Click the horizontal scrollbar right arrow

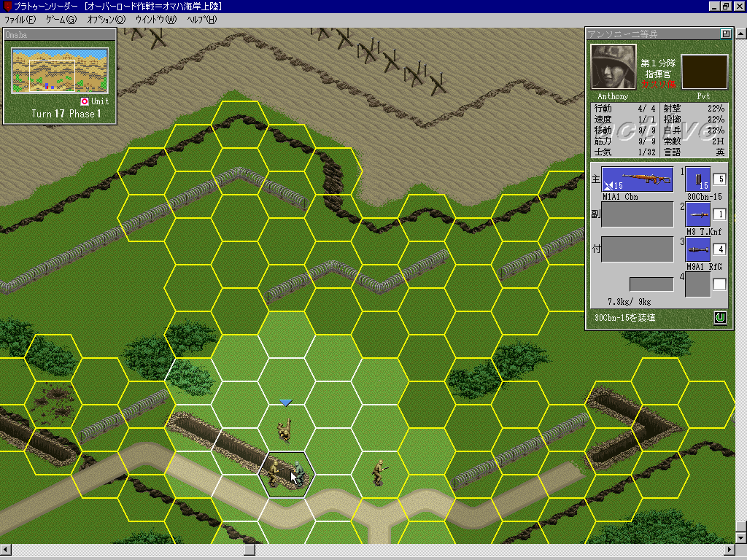(x=729, y=550)
